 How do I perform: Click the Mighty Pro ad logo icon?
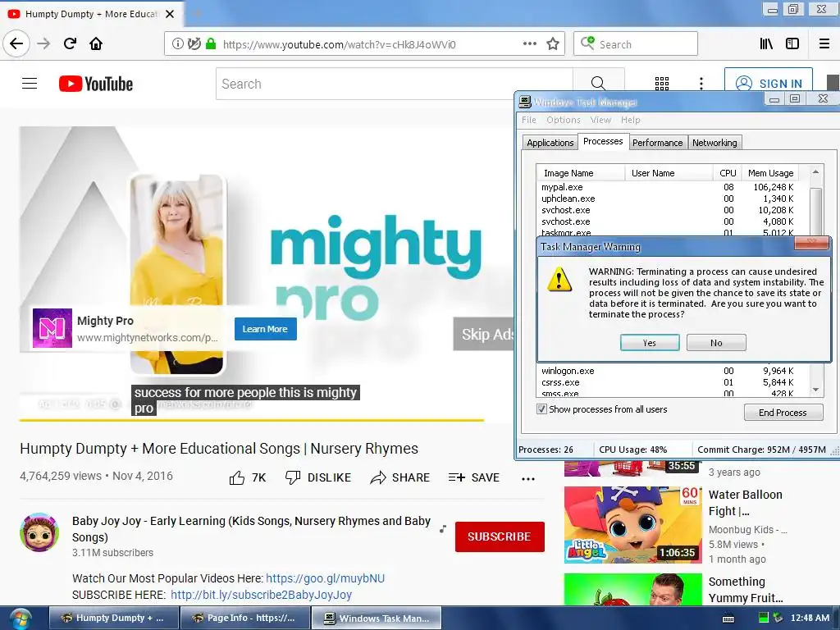coord(52,328)
